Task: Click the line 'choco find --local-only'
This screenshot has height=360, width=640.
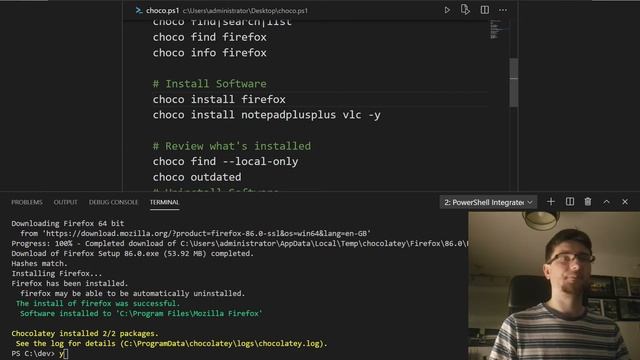Action: (225, 161)
